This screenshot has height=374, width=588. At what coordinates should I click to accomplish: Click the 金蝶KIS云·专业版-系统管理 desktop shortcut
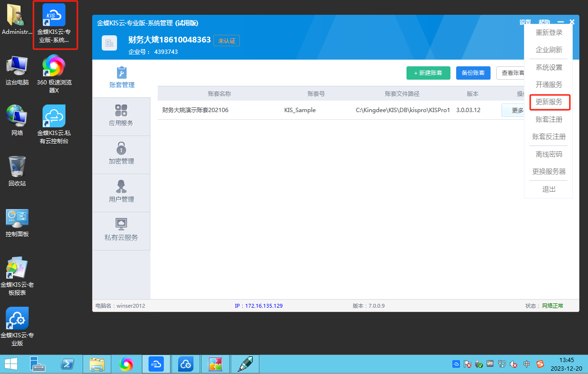54,25
